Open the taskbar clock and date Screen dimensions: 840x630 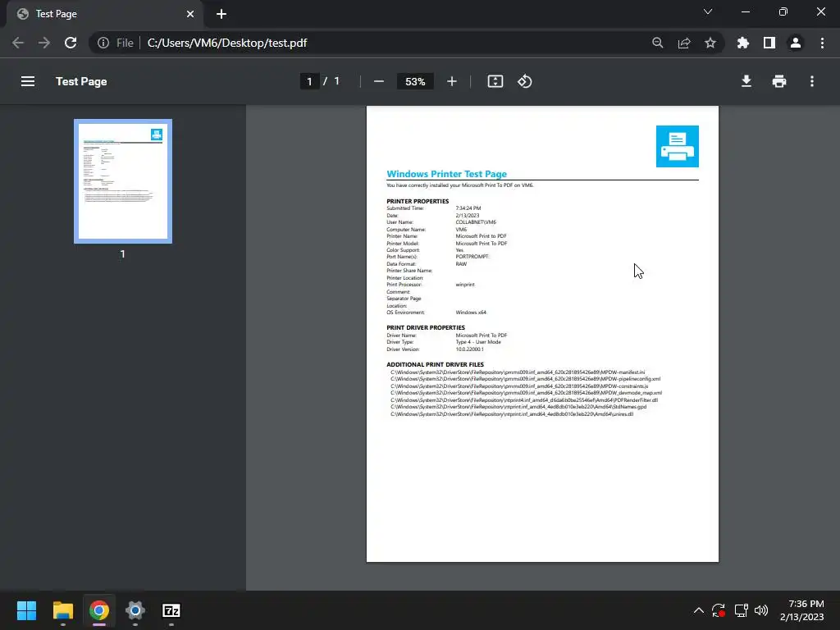pyautogui.click(x=802, y=610)
